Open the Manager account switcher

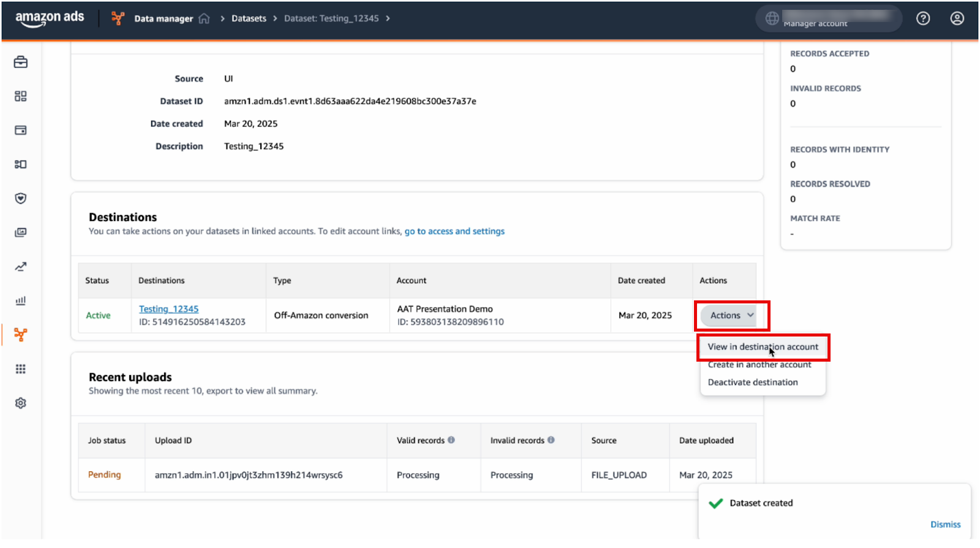(829, 19)
